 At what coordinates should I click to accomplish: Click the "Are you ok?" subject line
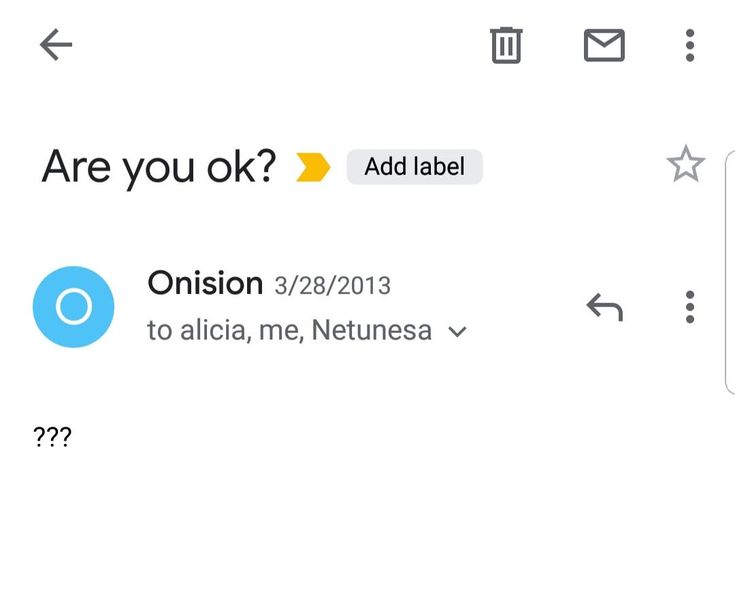(158, 167)
